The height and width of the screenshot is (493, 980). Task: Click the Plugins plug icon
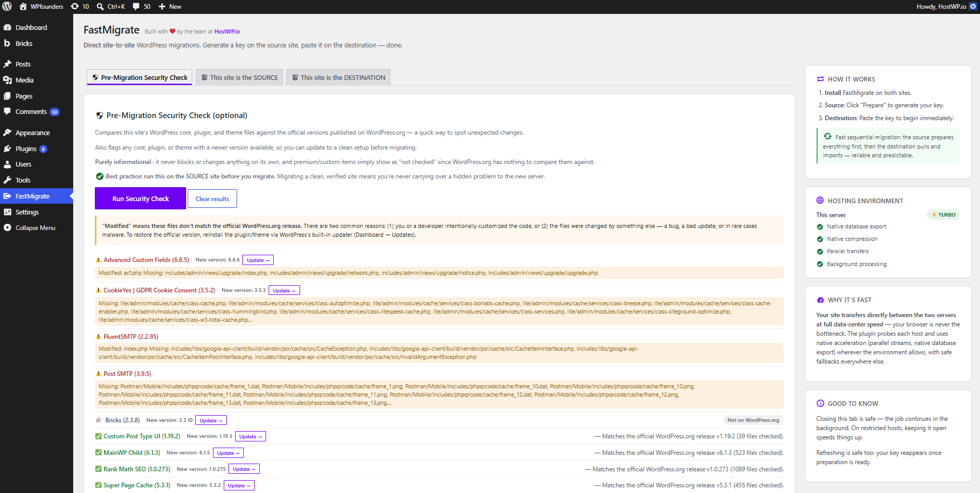click(8, 149)
